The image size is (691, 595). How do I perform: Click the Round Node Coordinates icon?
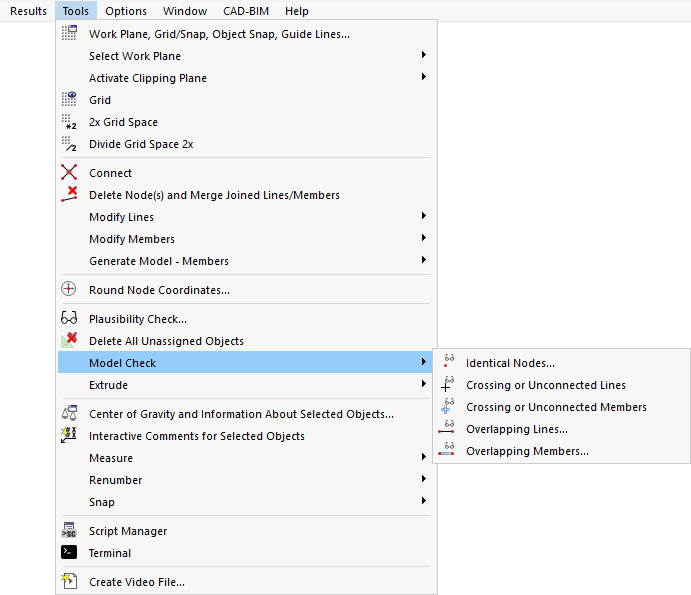pyautogui.click(x=69, y=290)
